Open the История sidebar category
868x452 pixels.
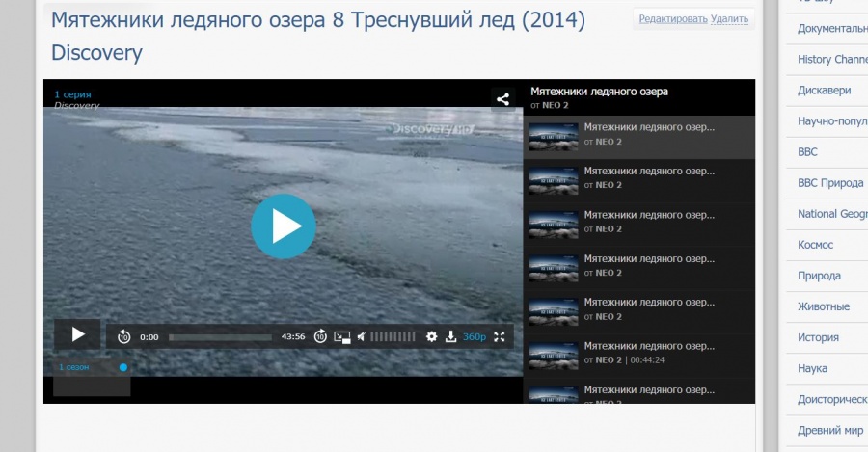tap(818, 337)
